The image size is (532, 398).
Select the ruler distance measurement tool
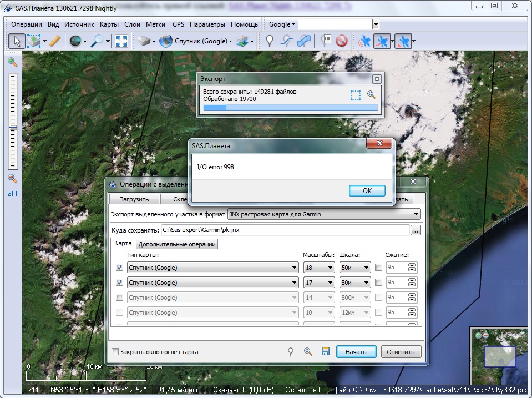(x=54, y=41)
